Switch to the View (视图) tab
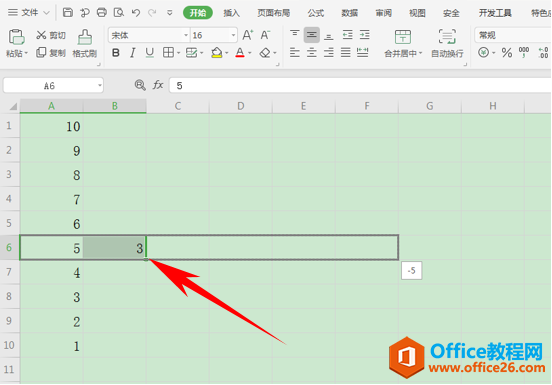Screen dimensions: 552x385 (x=417, y=13)
